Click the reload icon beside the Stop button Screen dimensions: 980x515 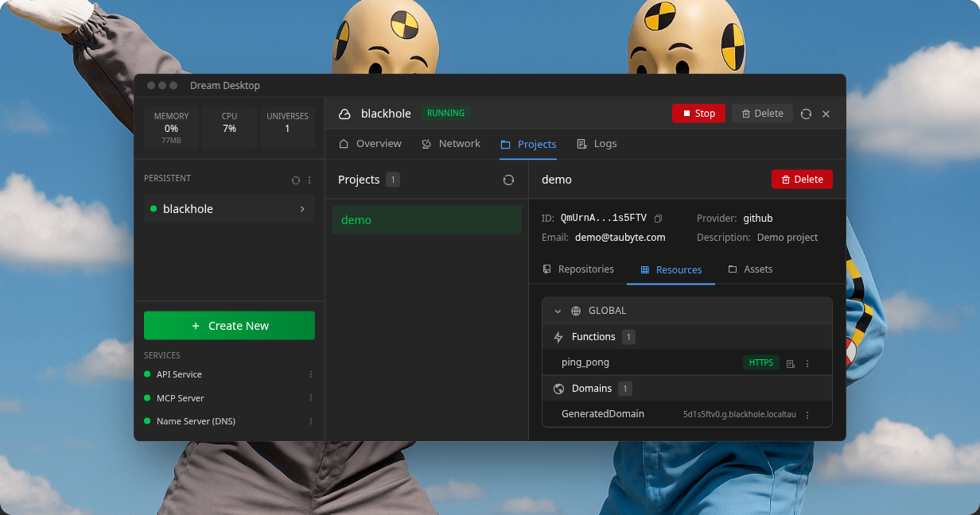pyautogui.click(x=807, y=113)
